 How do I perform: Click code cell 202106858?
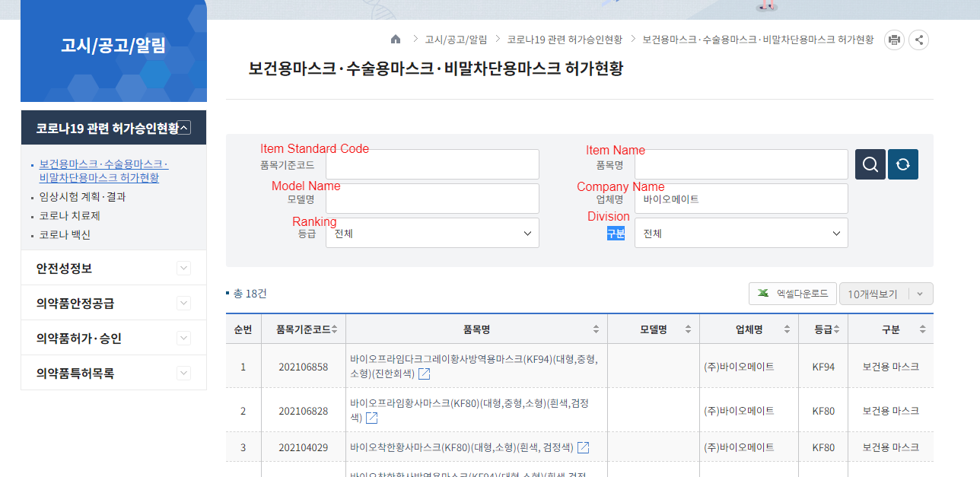tap(303, 367)
